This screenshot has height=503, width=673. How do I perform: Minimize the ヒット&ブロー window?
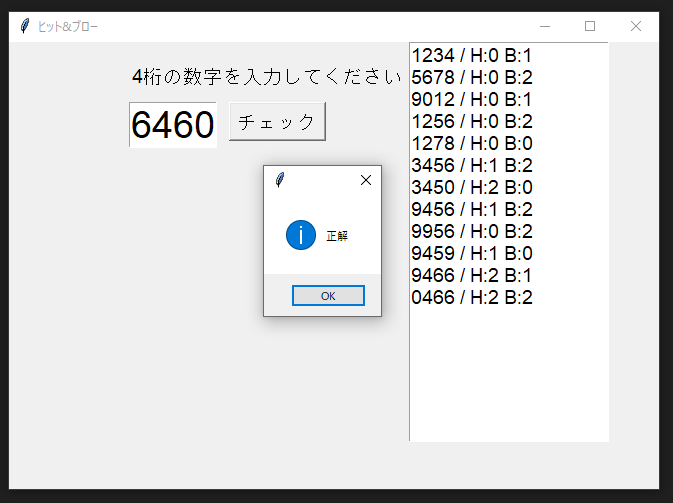coord(545,26)
